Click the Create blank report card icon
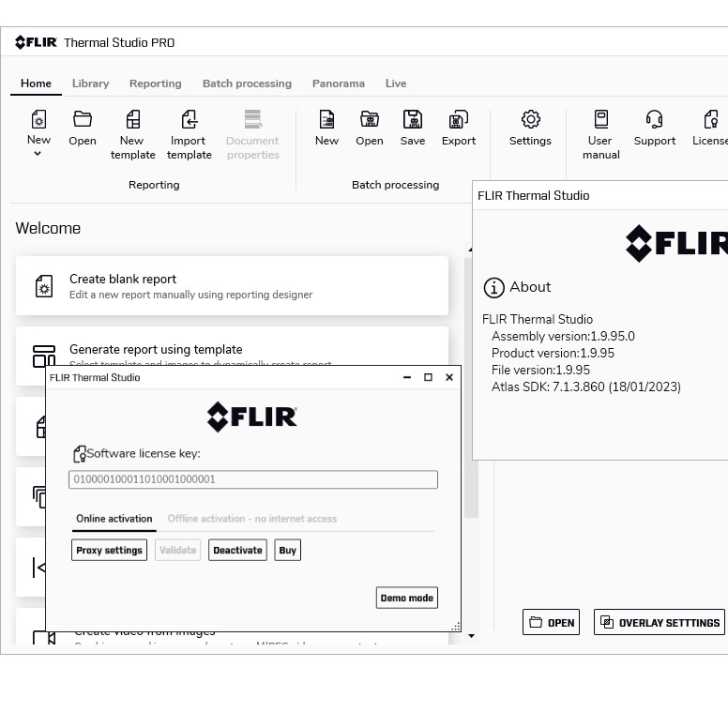Screen dimensions: 728x728 coord(44,286)
